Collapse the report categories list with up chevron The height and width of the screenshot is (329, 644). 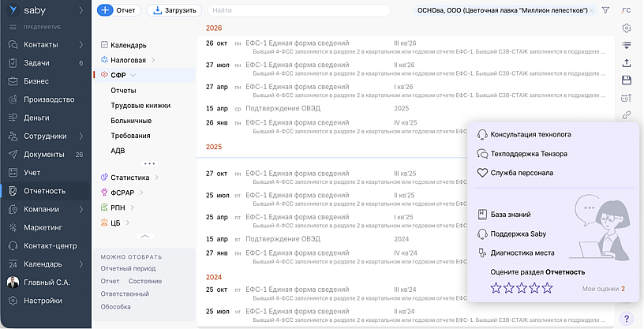(144, 236)
